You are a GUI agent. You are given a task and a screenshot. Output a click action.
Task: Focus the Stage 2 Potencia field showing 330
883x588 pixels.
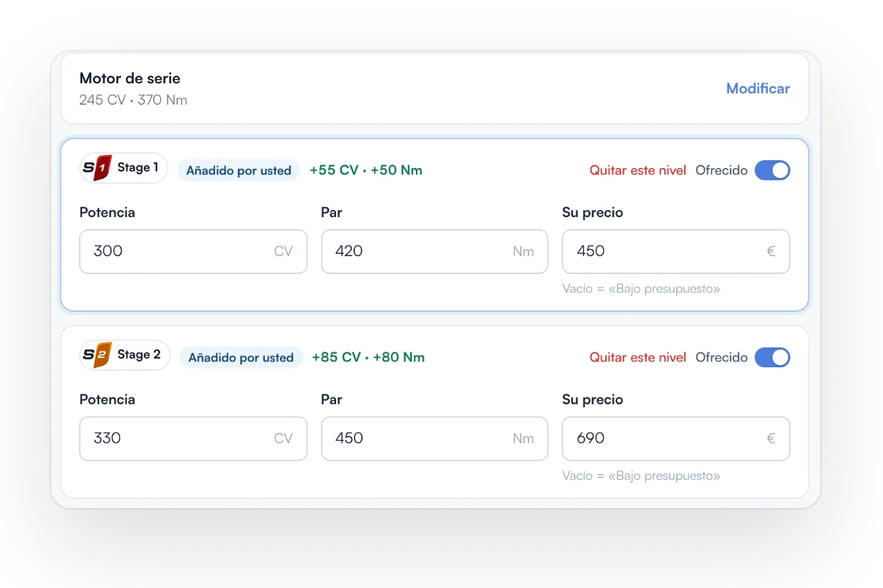pyautogui.click(x=193, y=439)
